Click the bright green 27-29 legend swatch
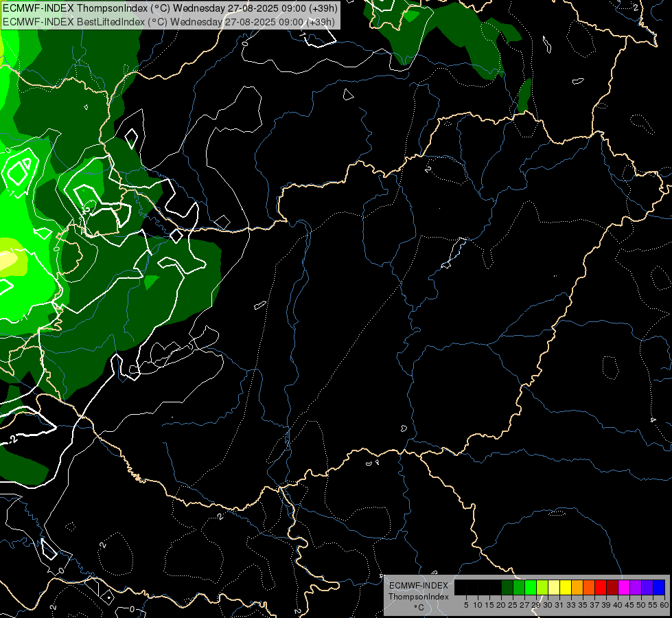 pos(531,587)
